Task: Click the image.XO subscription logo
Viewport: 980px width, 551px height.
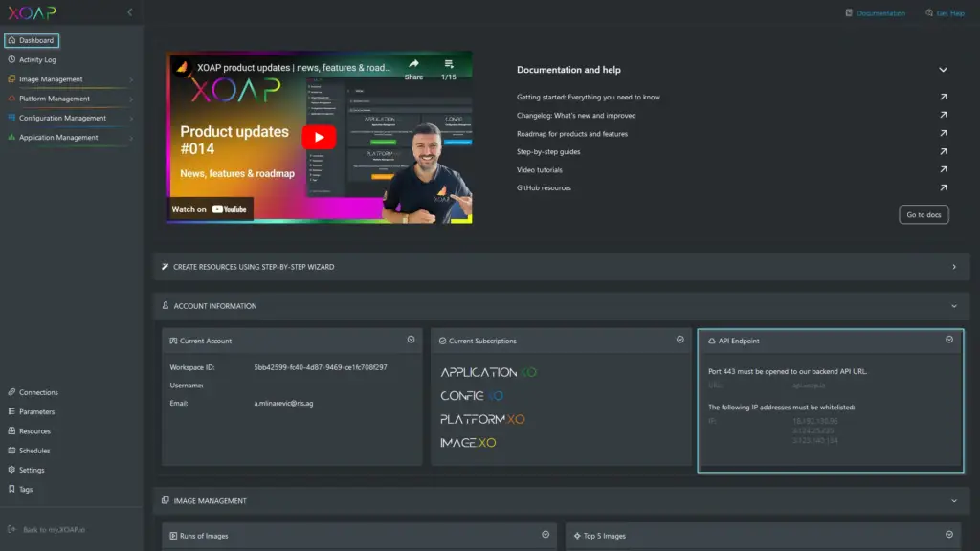Action: pyautogui.click(x=467, y=443)
